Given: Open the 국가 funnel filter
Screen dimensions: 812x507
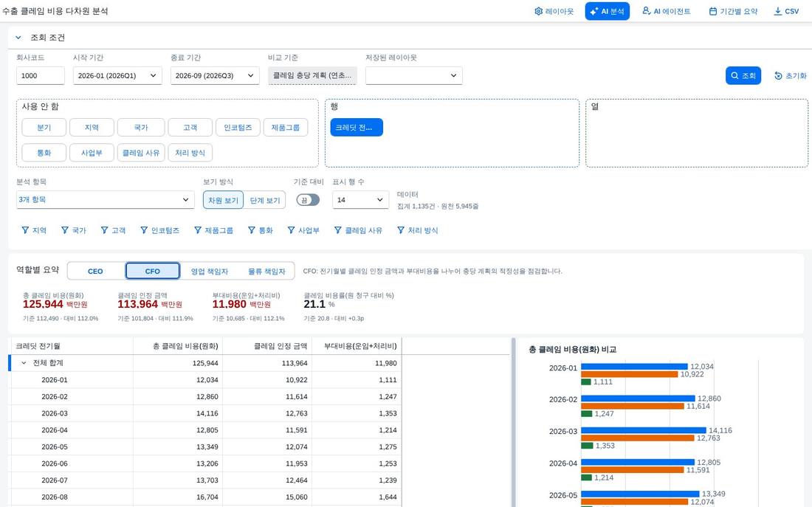Looking at the screenshot, I should coord(74,230).
